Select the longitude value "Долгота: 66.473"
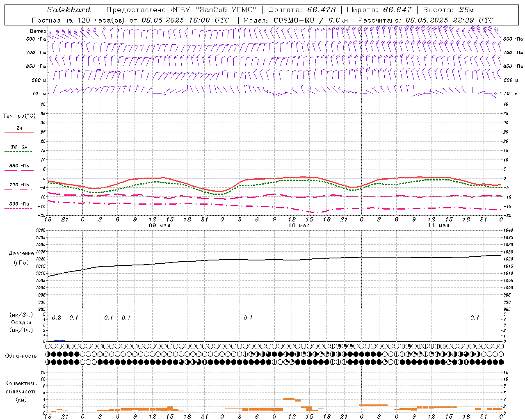 point(302,10)
